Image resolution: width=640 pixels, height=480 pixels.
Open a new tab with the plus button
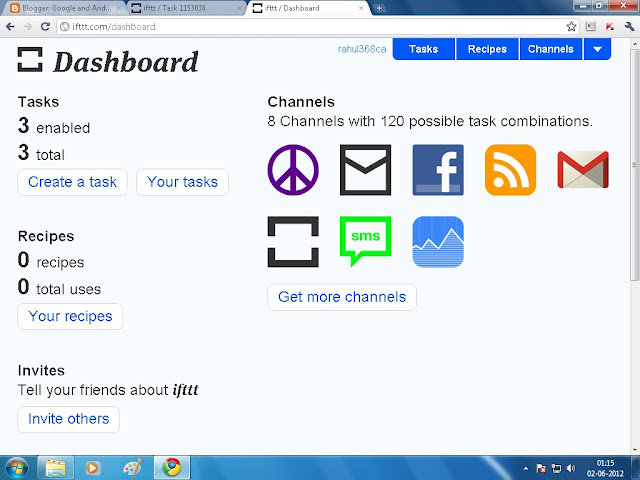point(379,8)
